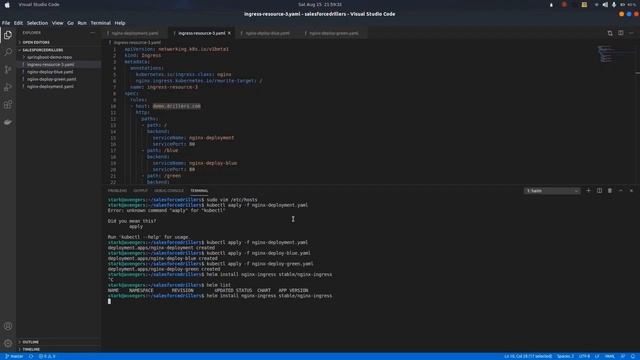Click the Explorer panel more actions ellipsis

click(93, 33)
